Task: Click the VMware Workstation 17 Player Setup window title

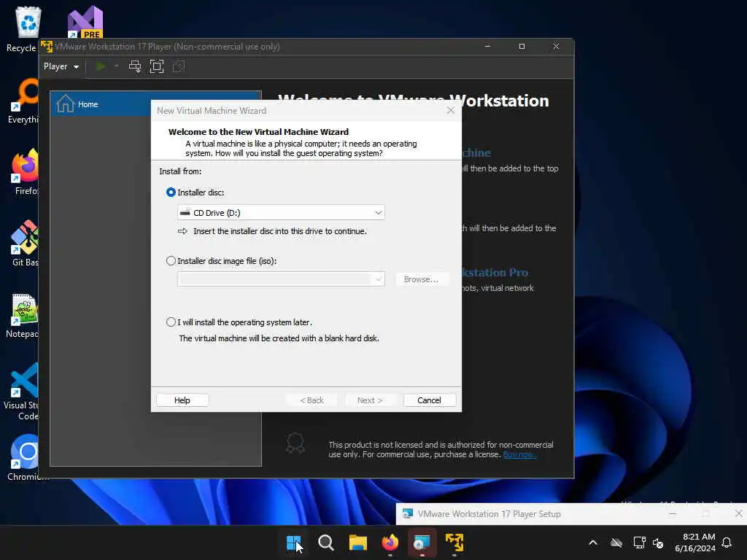Action: click(489, 514)
